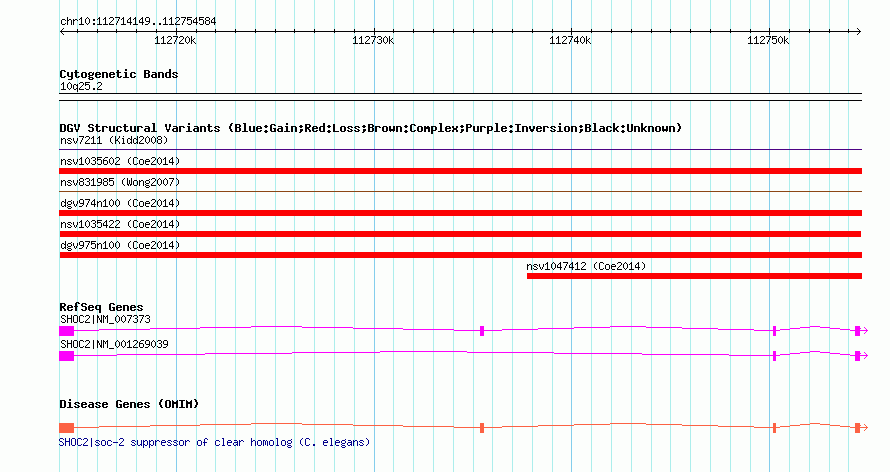Click the red bar under dgv974n100
The width and height of the screenshot is (890, 472).
coord(460,213)
